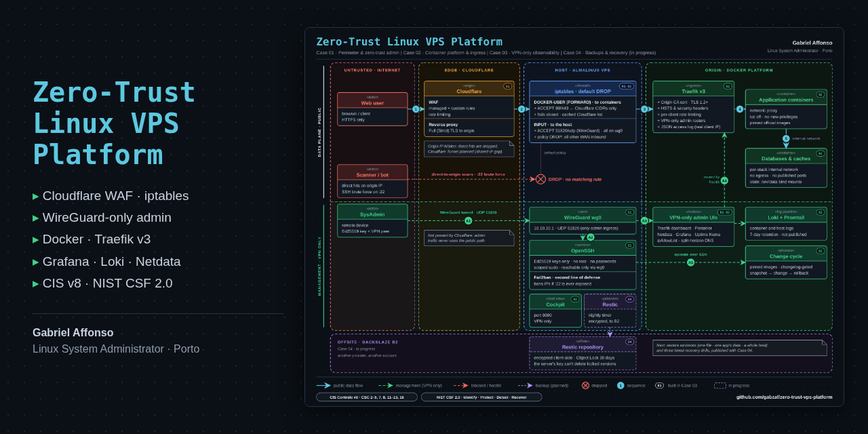Click the Traefik v3 node title
Viewport: 868px width, 434px height.
[x=693, y=91]
